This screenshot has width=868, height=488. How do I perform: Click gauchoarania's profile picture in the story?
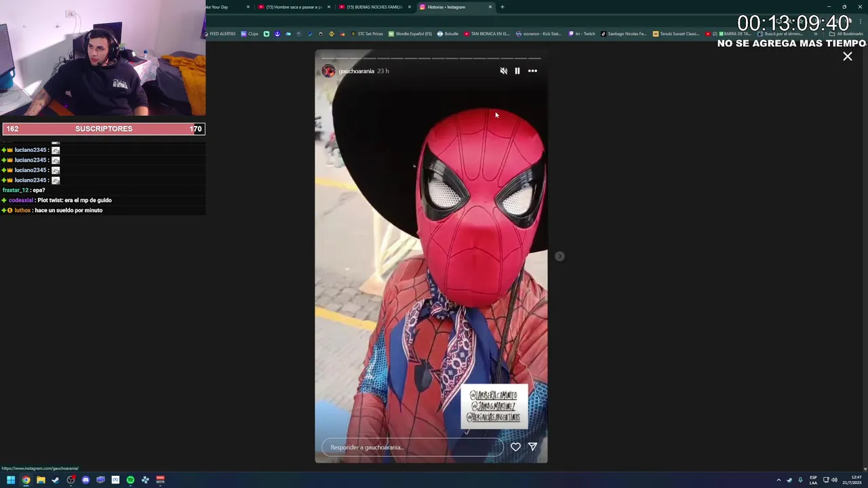(328, 71)
